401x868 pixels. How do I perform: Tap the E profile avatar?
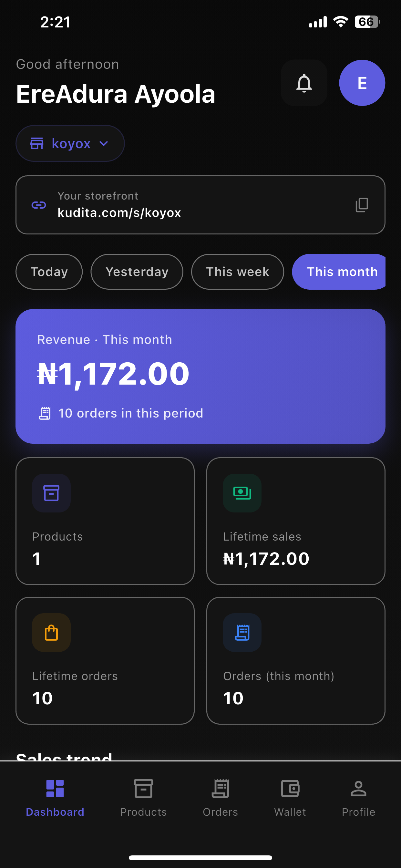362,83
